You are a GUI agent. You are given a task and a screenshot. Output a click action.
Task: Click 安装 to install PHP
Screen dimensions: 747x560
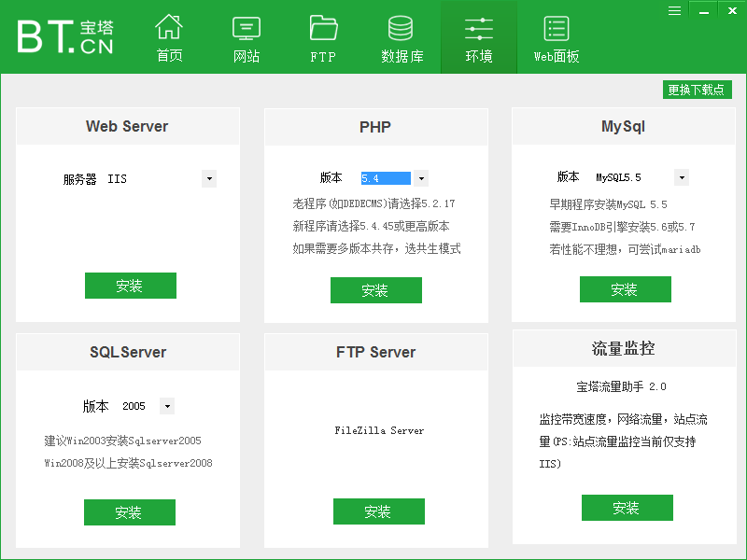click(x=375, y=290)
